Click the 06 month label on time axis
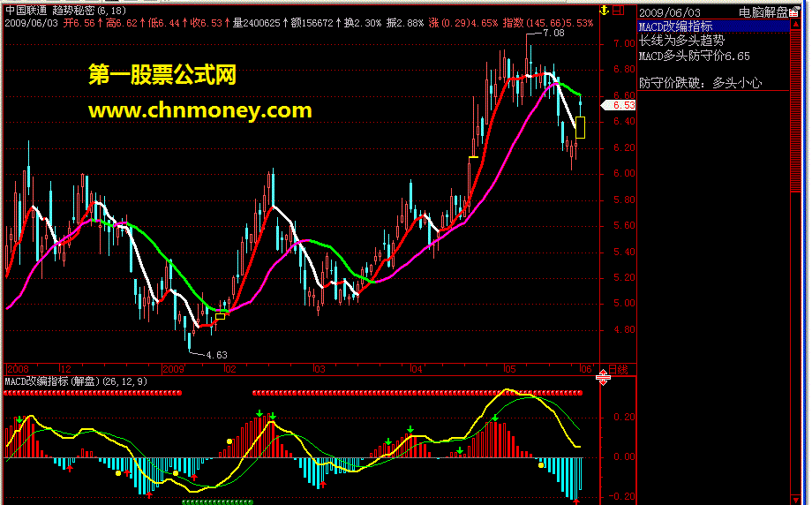Image resolution: width=812 pixels, height=505 pixels. (x=585, y=369)
